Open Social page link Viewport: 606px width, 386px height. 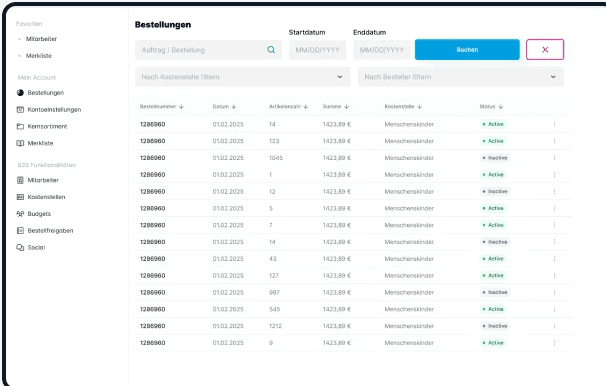pyautogui.click(x=36, y=247)
